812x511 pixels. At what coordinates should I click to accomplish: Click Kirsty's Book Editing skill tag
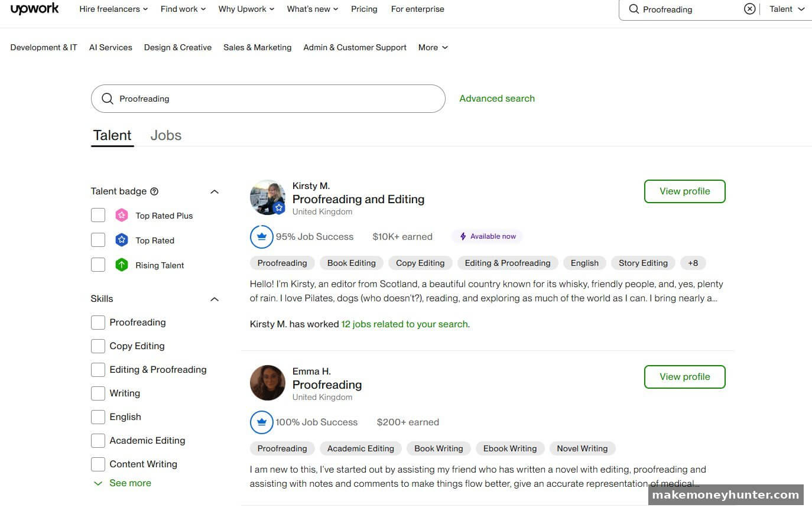point(352,263)
